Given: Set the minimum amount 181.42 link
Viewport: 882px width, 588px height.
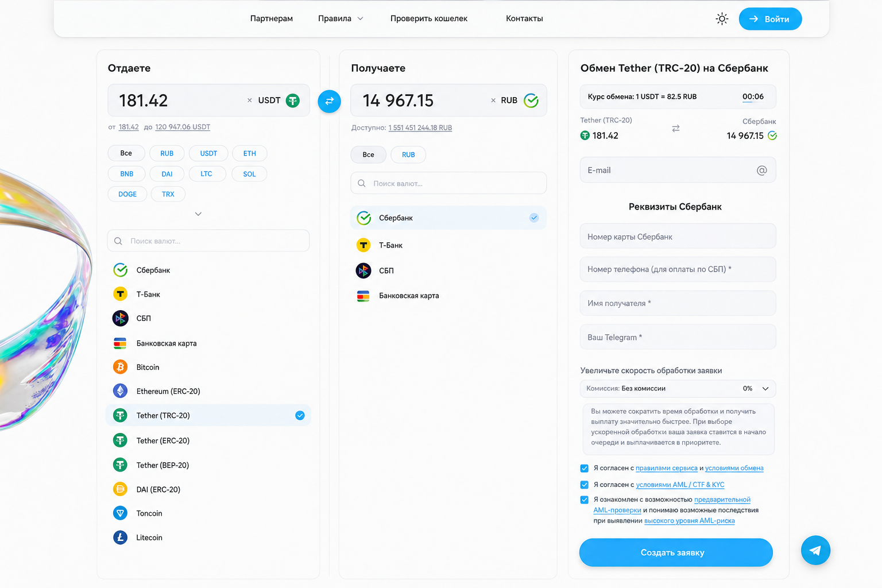Looking at the screenshot, I should (129, 127).
